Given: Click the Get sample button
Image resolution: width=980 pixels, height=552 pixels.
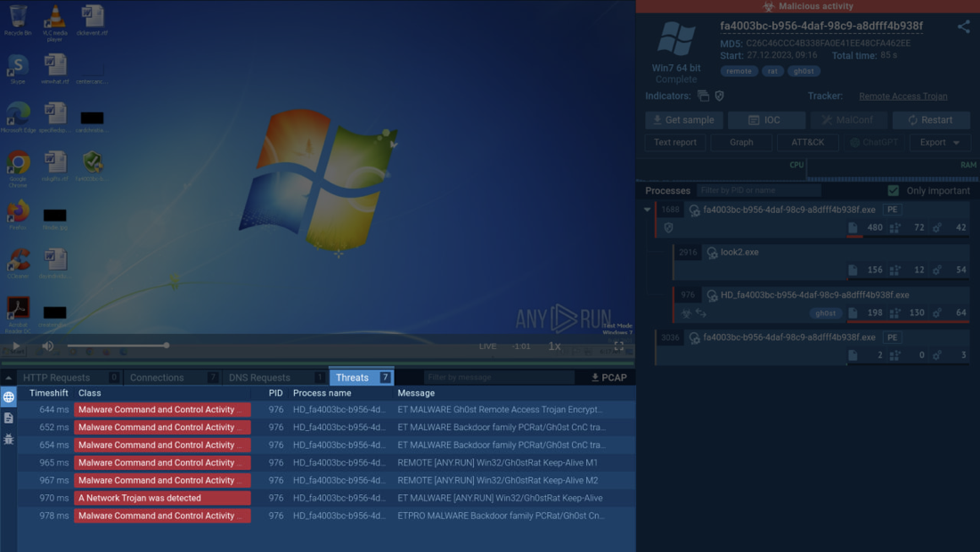Looking at the screenshot, I should pyautogui.click(x=683, y=120).
